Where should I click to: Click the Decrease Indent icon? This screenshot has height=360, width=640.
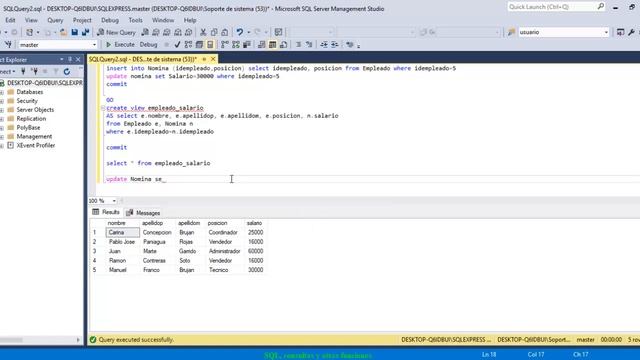pyautogui.click(x=324, y=44)
